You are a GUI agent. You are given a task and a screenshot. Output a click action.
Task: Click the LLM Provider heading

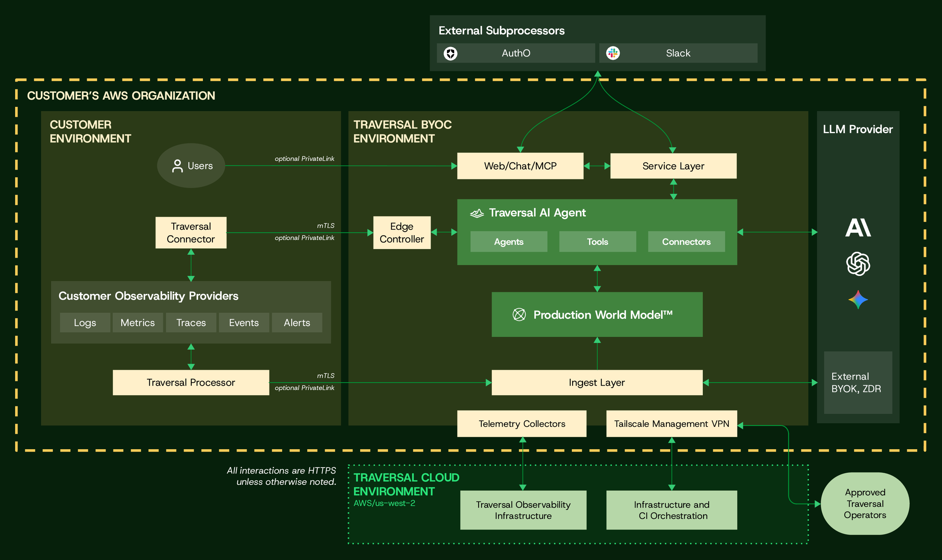[858, 129]
